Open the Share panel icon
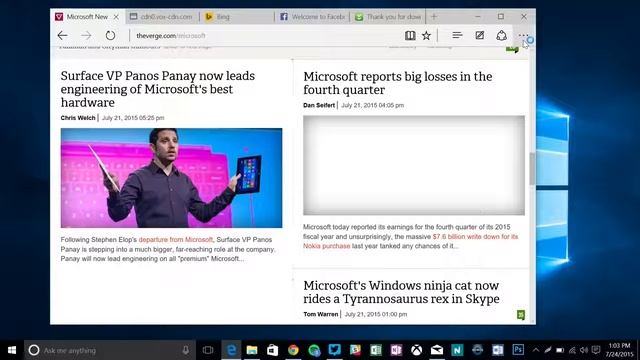640x360 pixels. pyautogui.click(x=502, y=36)
